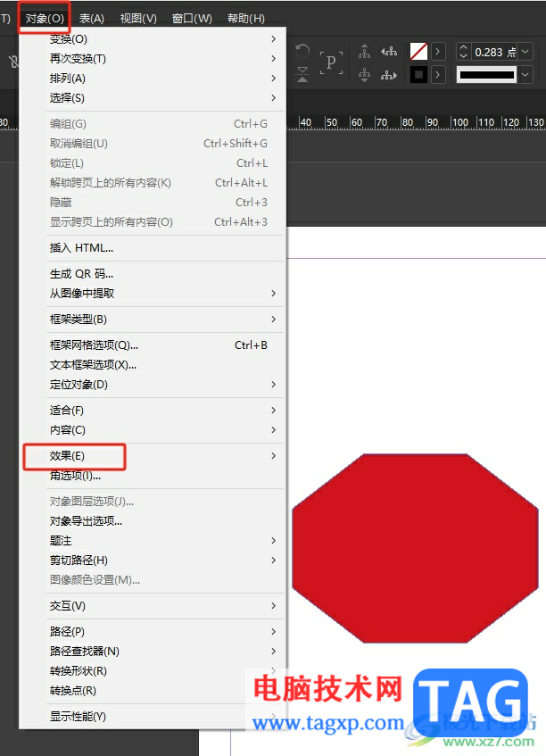Click the constrain proportions link icon

(13, 62)
